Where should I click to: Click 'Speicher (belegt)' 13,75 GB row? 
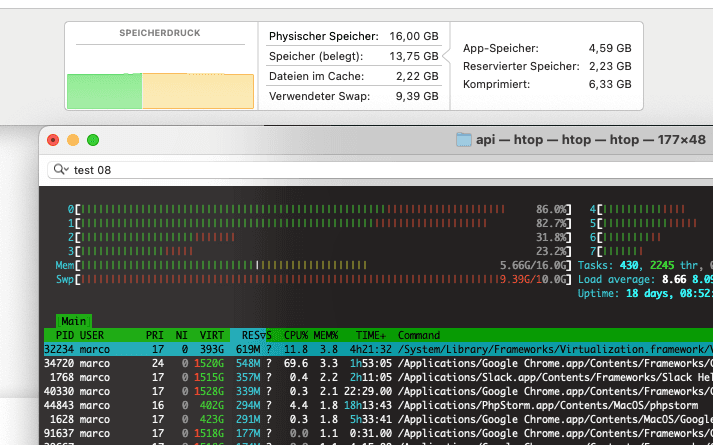coord(354,56)
